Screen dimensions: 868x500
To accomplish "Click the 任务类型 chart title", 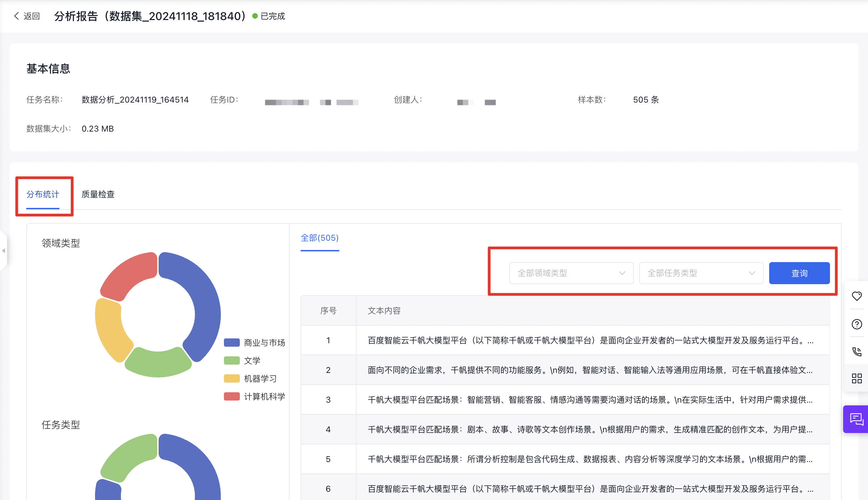I will 61,425.
